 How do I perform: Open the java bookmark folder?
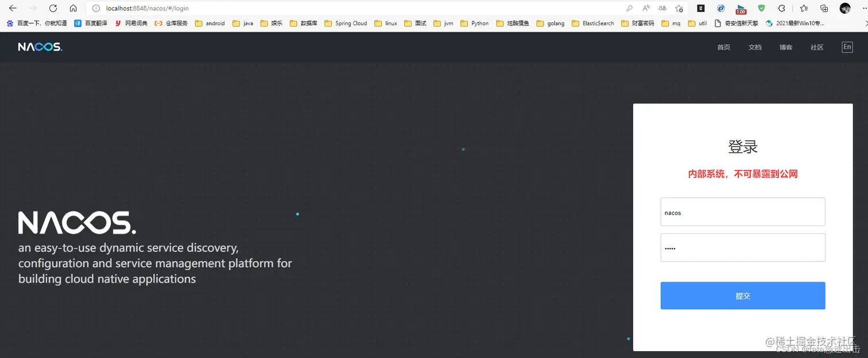[x=243, y=24]
